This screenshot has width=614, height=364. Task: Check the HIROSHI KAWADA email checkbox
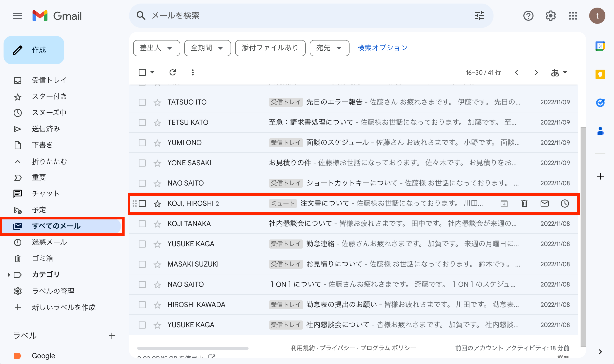point(142,305)
